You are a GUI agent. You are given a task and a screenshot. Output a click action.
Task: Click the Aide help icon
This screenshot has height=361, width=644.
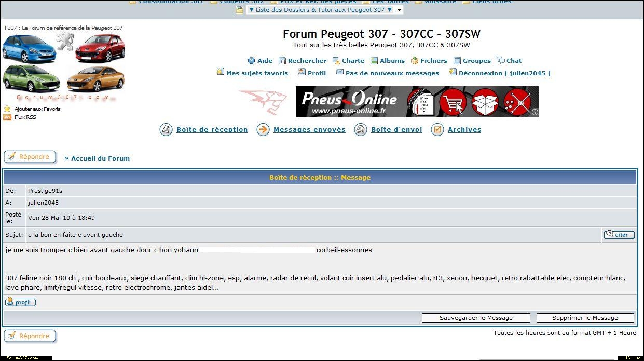(252, 61)
